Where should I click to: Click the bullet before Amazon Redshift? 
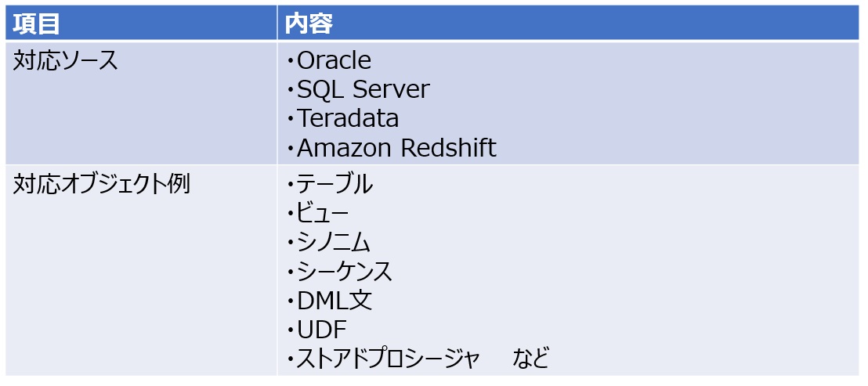click(x=289, y=149)
